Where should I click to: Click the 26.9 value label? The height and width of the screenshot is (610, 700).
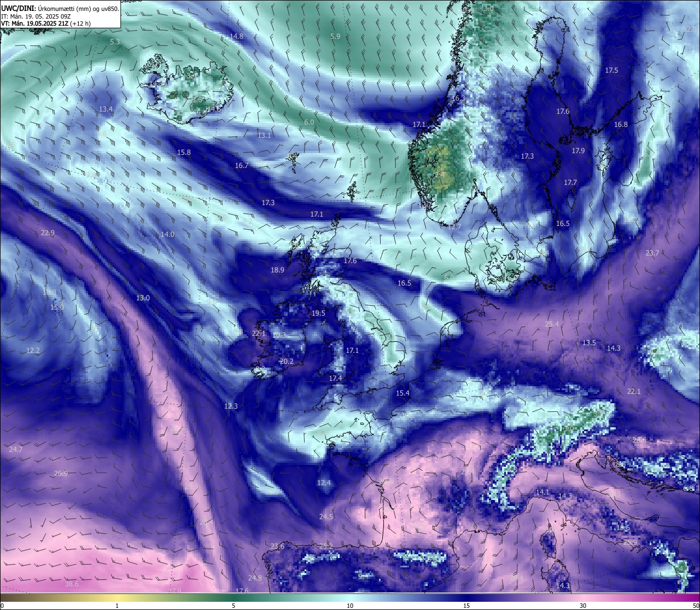coord(61,473)
